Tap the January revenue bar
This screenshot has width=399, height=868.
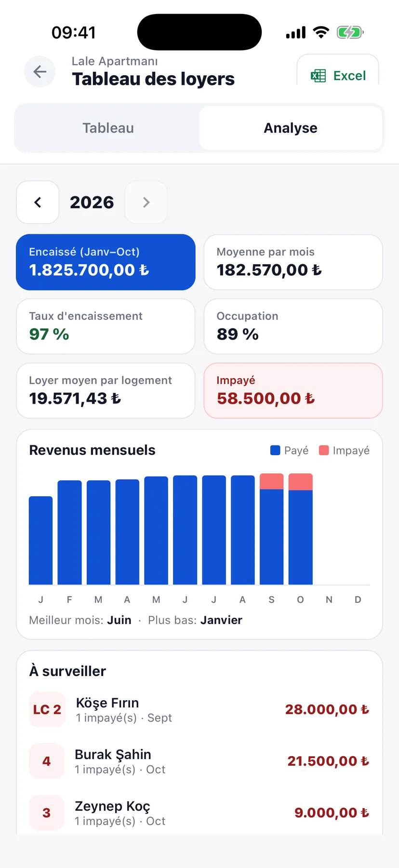[40, 540]
